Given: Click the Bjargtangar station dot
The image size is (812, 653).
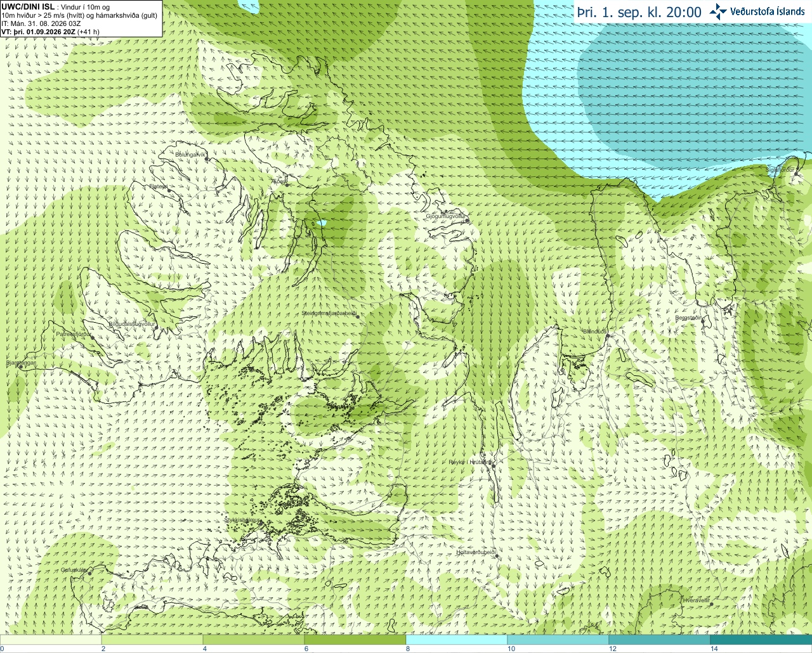Looking at the screenshot, I should tap(20, 367).
